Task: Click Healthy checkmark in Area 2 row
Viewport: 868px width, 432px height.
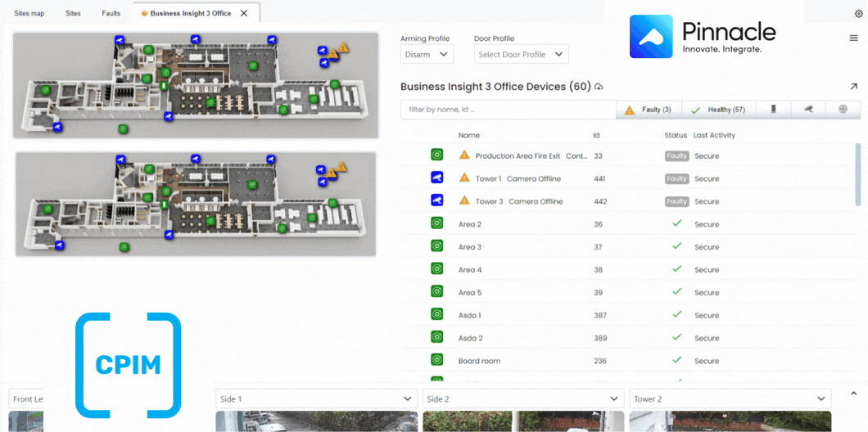Action: 676,223
